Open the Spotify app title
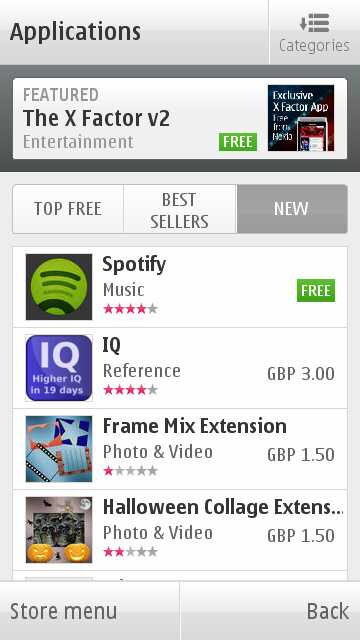This screenshot has width=360, height=640. point(134,265)
